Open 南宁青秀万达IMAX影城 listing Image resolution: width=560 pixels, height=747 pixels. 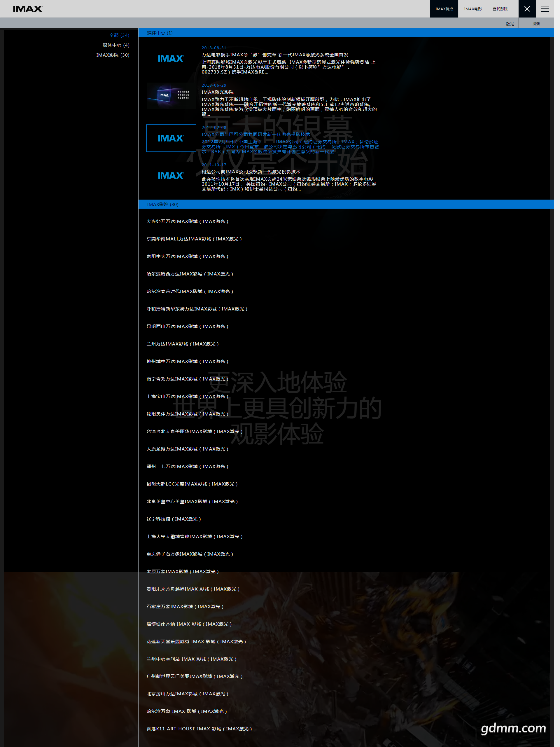(x=187, y=379)
